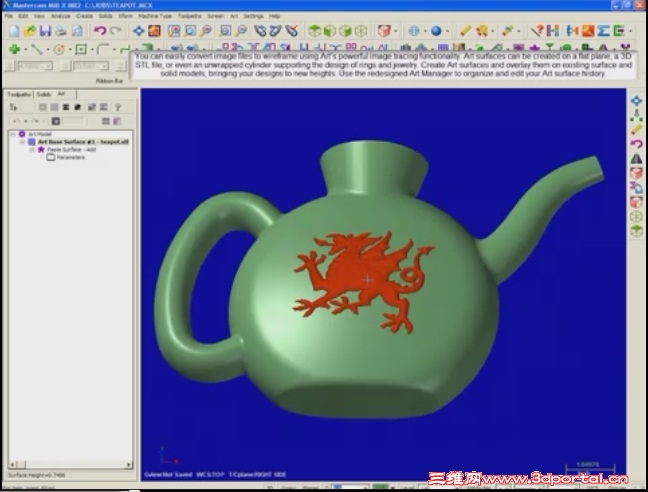Open the Art menu
This screenshot has height=492, width=648.
[234, 16]
